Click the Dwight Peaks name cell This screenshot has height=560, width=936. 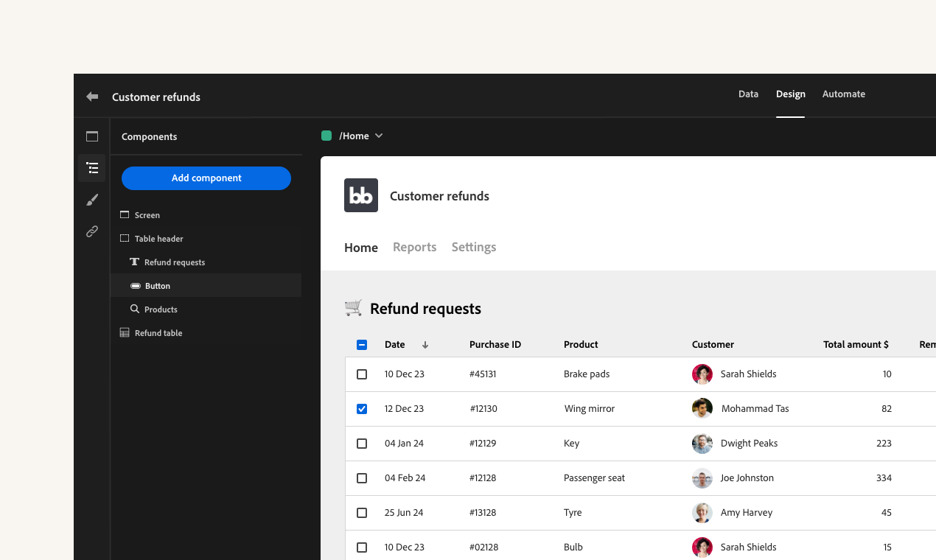[749, 444]
